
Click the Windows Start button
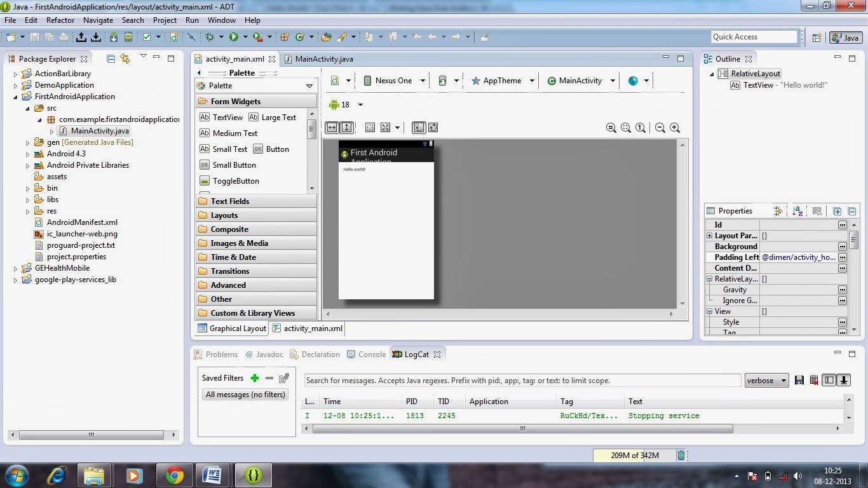pyautogui.click(x=16, y=475)
